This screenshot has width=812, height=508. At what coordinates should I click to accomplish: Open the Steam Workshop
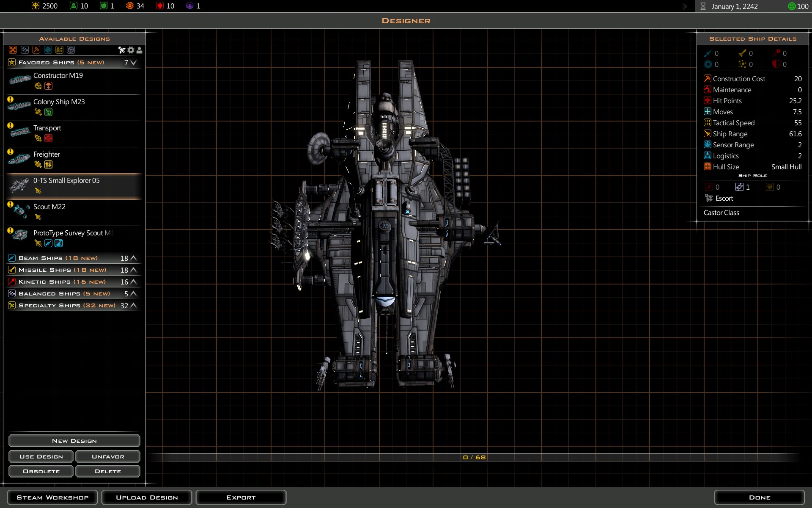52,497
